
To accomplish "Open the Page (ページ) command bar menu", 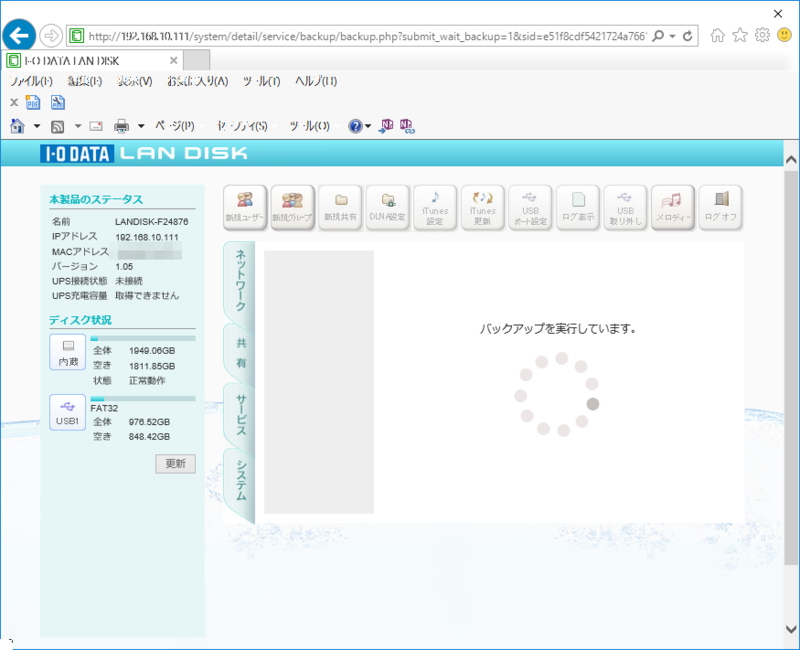I will click(175, 126).
